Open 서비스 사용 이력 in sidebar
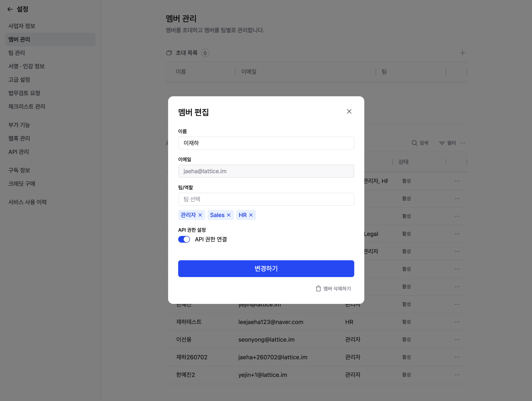Screen dimensions: 532x401 pos(27,202)
